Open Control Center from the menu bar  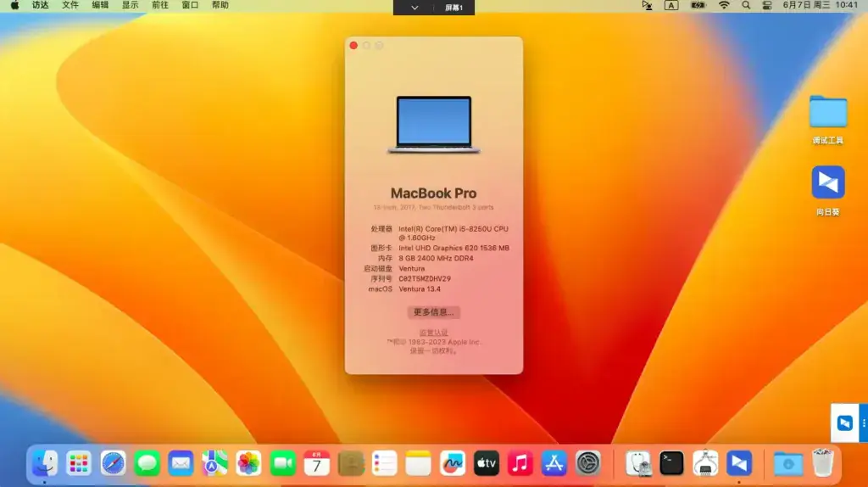pos(766,5)
